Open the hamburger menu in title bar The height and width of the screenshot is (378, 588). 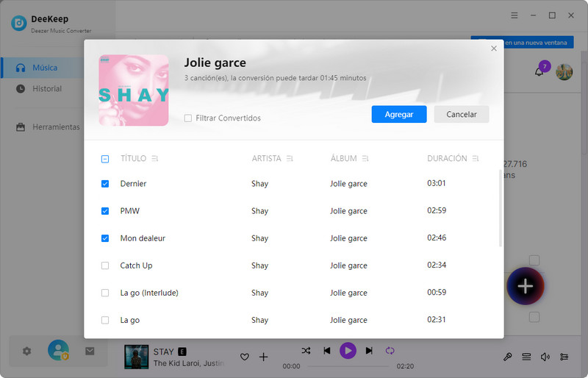[x=514, y=15]
